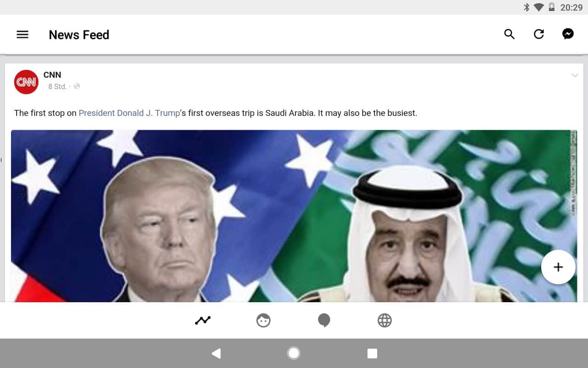Open the messages speech bubble tab
The width and height of the screenshot is (588, 368).
coord(324,320)
